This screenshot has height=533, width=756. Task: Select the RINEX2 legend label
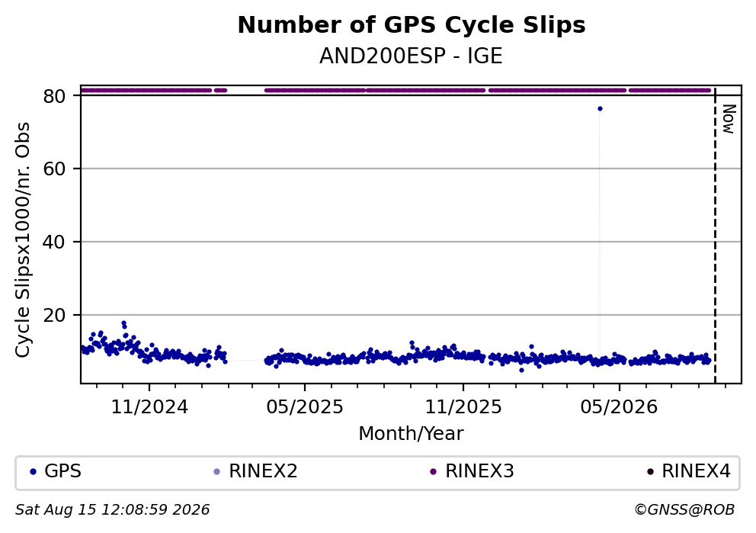tap(263, 471)
